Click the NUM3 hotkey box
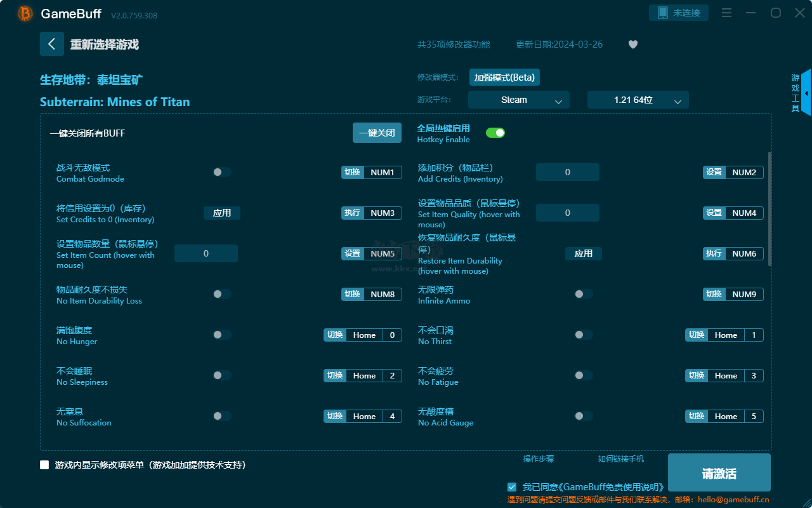Viewport: 812px width, 508px height. tap(383, 213)
